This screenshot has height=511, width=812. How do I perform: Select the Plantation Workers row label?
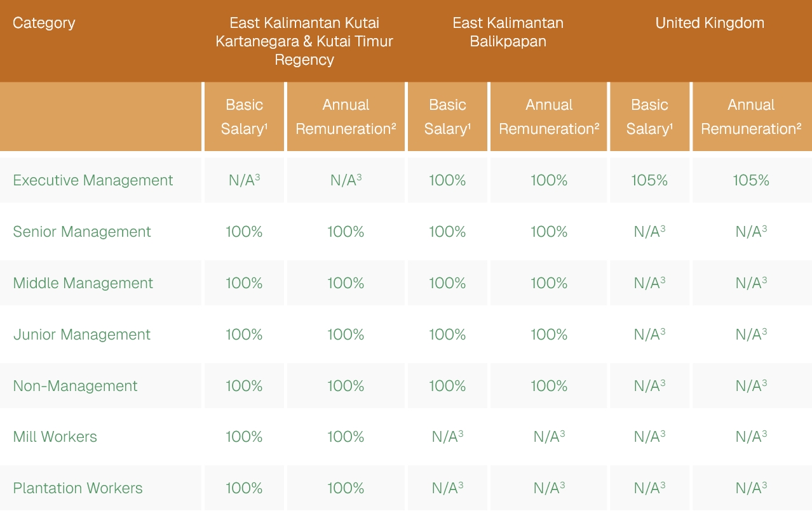click(78, 488)
